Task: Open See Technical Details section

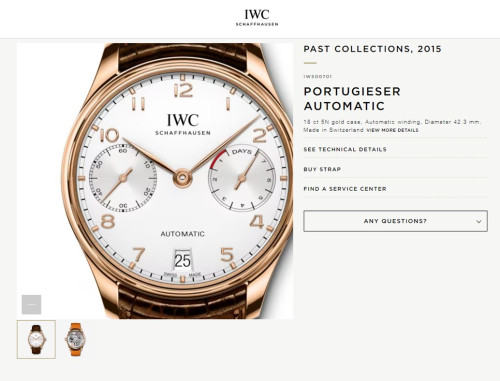Action: pos(345,149)
